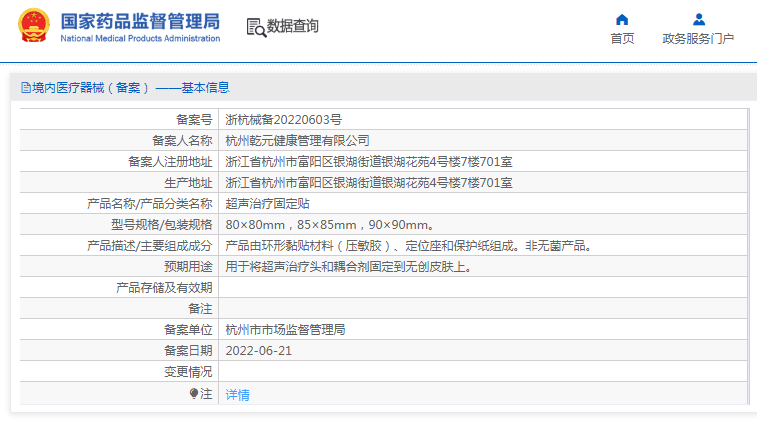Click the 首页 home icon
Image resolution: width=757 pixels, height=422 pixels.
coord(622,20)
